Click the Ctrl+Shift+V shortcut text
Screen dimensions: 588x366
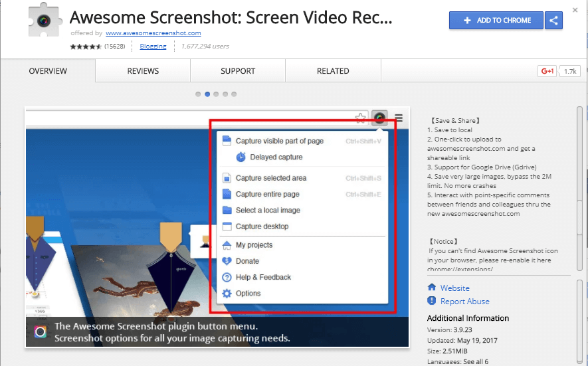pyautogui.click(x=363, y=141)
